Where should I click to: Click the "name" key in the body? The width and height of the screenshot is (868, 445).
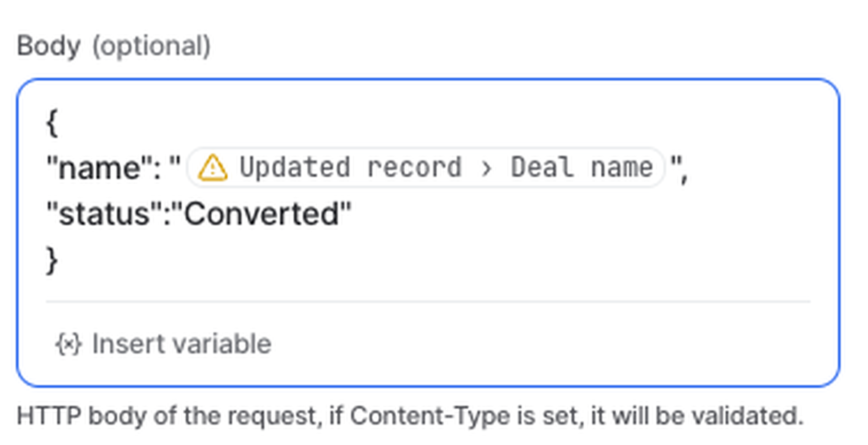coord(99,168)
